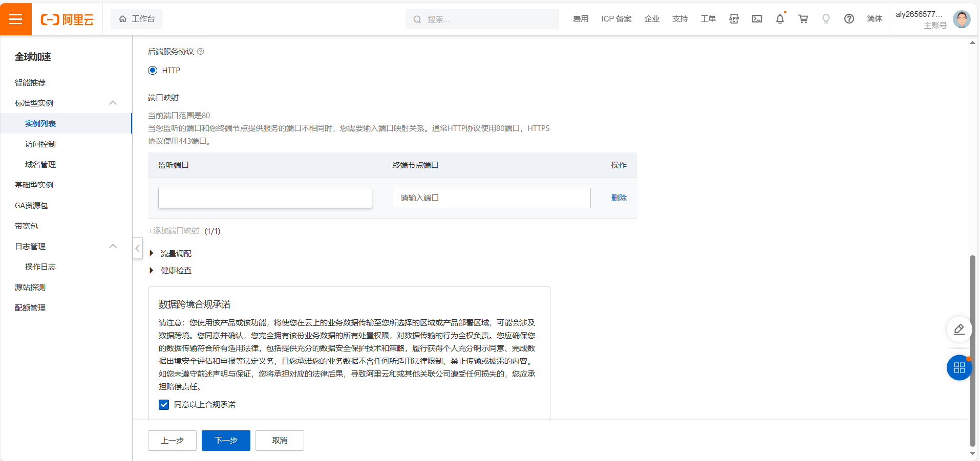Open the help question mark icon

click(849, 19)
